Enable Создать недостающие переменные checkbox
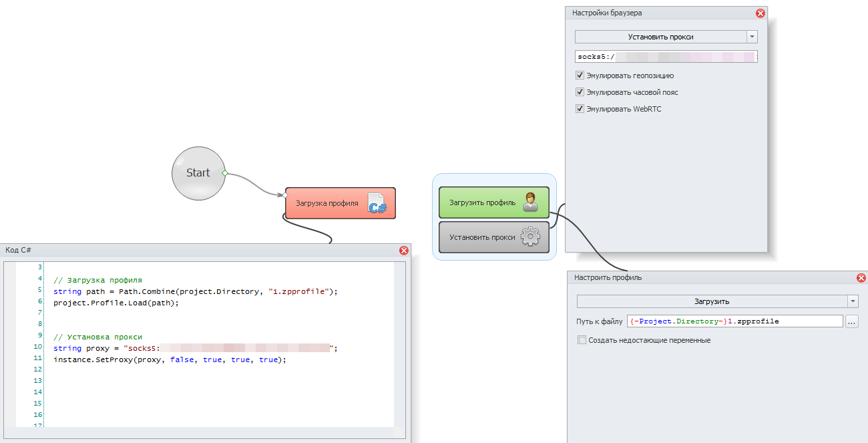Image resolution: width=868 pixels, height=443 pixels. [x=582, y=340]
